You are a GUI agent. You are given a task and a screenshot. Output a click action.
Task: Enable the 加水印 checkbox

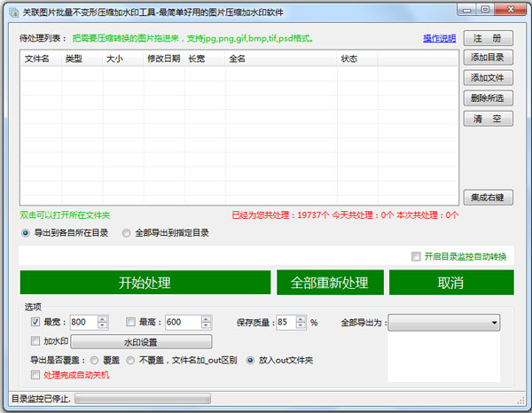click(35, 340)
